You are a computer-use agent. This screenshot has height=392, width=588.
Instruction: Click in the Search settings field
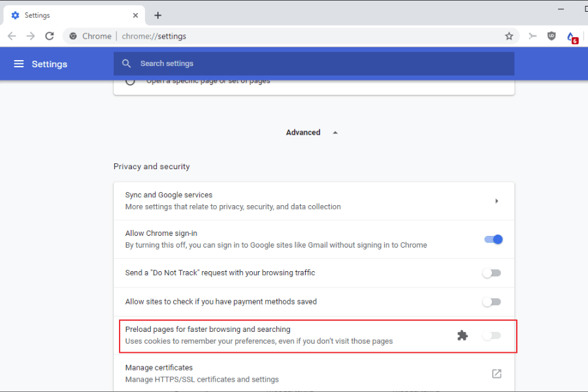(314, 64)
